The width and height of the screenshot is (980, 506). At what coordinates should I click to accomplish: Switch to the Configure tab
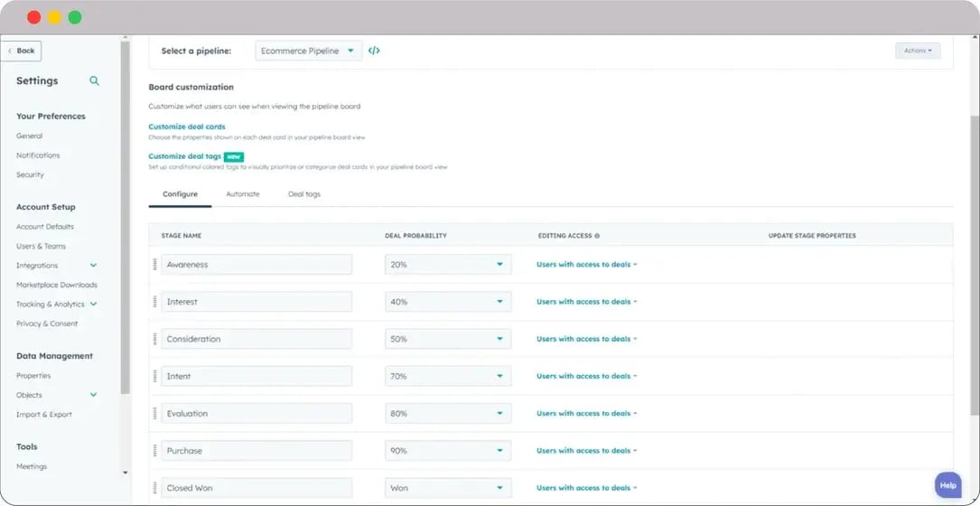180,194
